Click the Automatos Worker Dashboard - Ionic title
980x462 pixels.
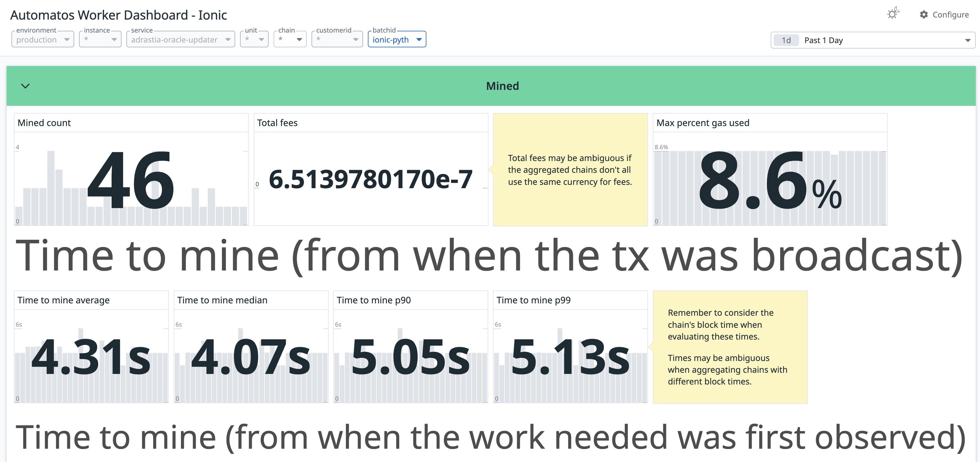coord(118,15)
